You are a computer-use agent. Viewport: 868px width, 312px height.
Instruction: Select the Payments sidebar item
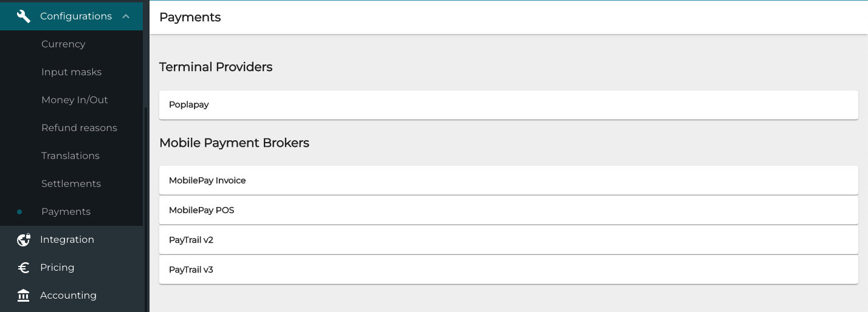[66, 212]
